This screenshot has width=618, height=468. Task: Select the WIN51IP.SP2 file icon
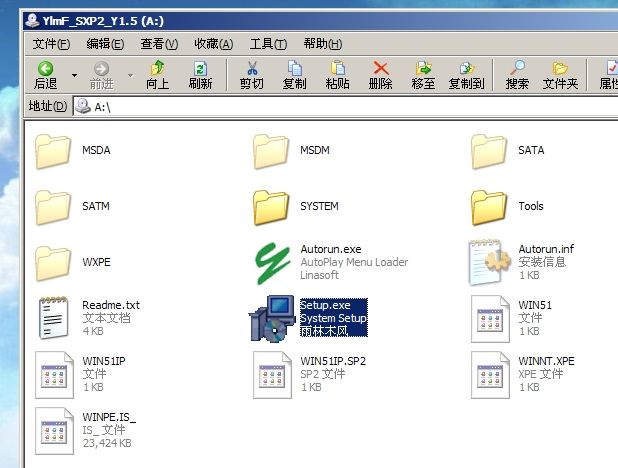(x=272, y=375)
